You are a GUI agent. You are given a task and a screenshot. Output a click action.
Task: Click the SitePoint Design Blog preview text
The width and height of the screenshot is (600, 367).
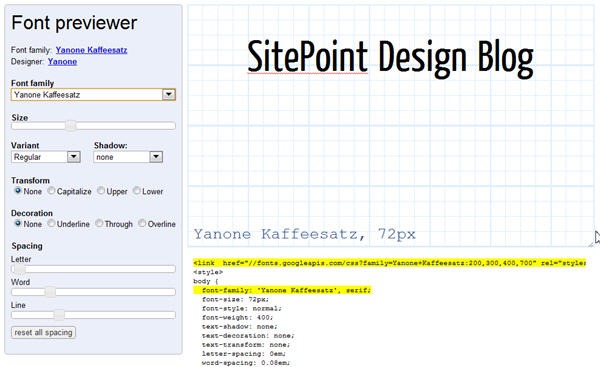point(390,58)
